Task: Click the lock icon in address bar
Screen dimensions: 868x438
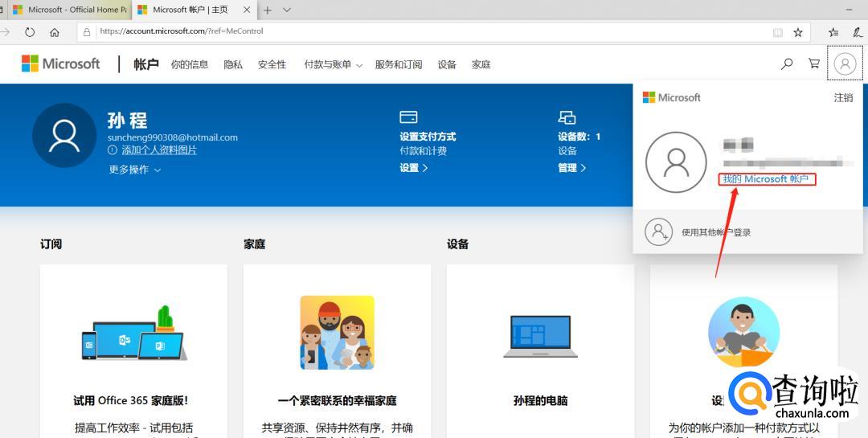Action: click(x=87, y=32)
